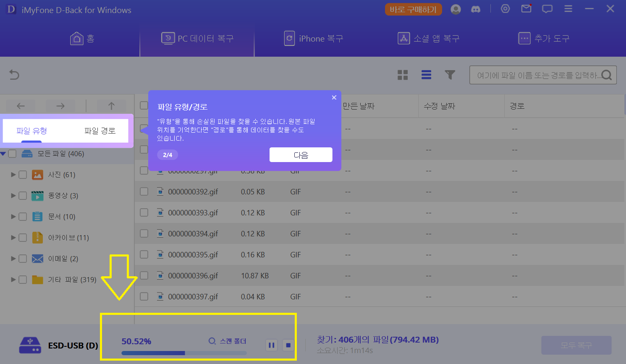Image resolution: width=626 pixels, height=364 pixels.
Task: Navigate forward with right arrow
Action: coord(60,106)
